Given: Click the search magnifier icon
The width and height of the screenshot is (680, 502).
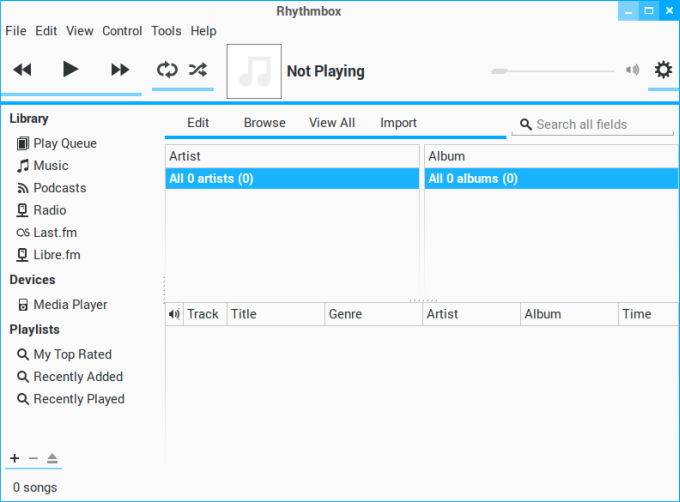Looking at the screenshot, I should tap(526, 125).
